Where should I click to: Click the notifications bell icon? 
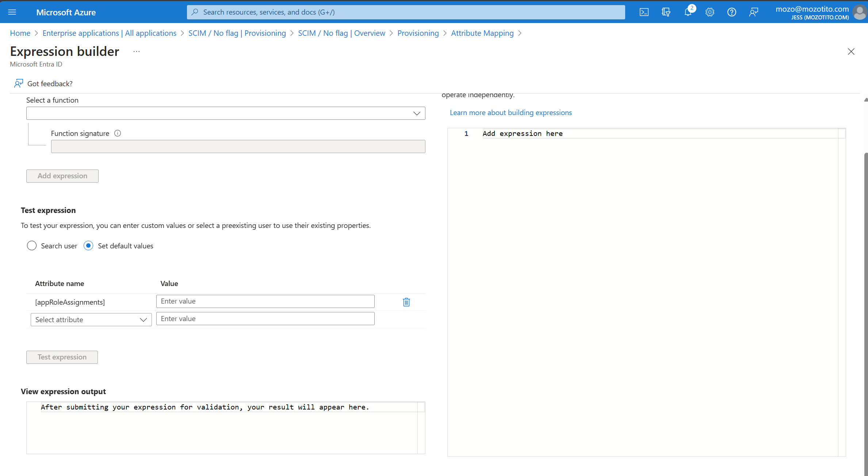[x=688, y=12]
